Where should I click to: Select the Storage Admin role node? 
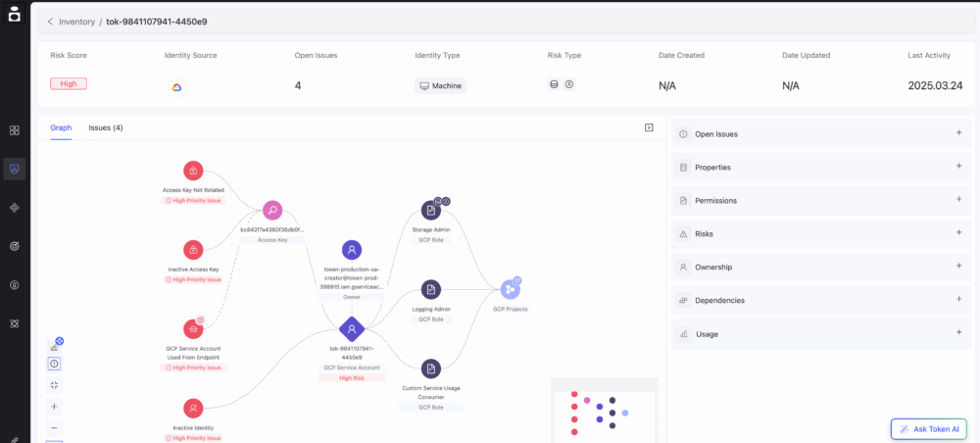click(431, 211)
